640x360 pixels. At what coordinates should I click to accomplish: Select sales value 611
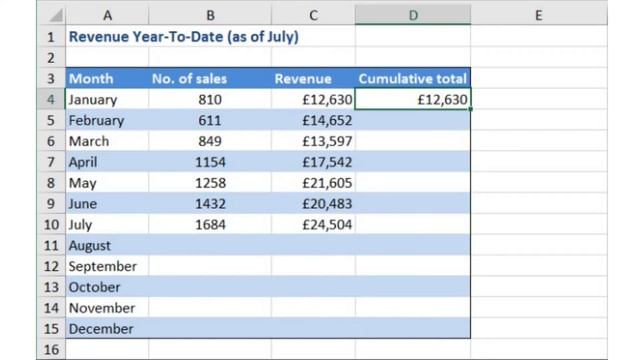pyautogui.click(x=210, y=120)
